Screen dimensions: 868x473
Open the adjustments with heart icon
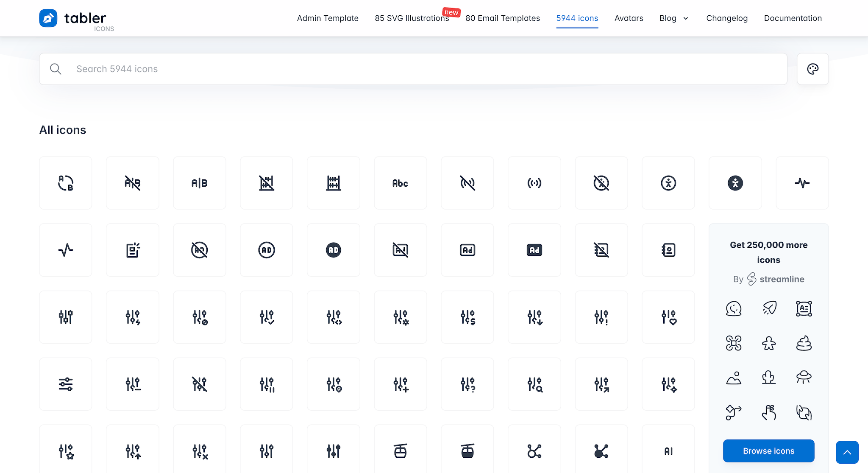pos(668,317)
